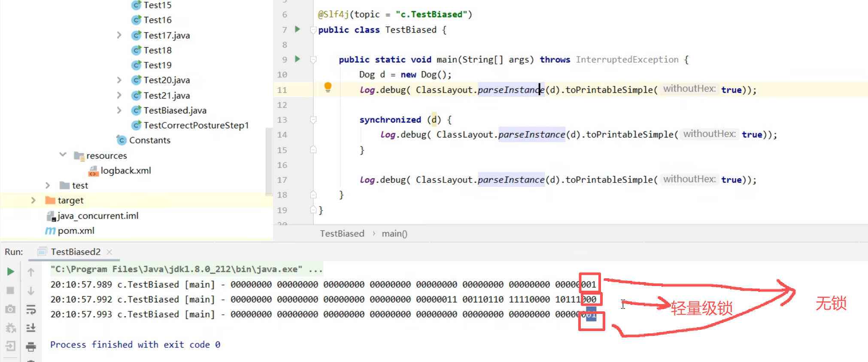Expand the Test21.java tree node
The width and height of the screenshot is (868, 362).
119,95
